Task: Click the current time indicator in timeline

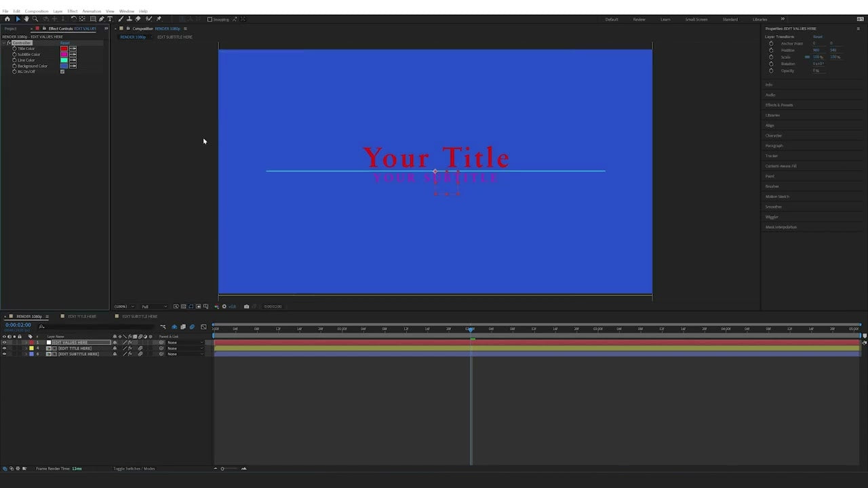Action: click(471, 329)
